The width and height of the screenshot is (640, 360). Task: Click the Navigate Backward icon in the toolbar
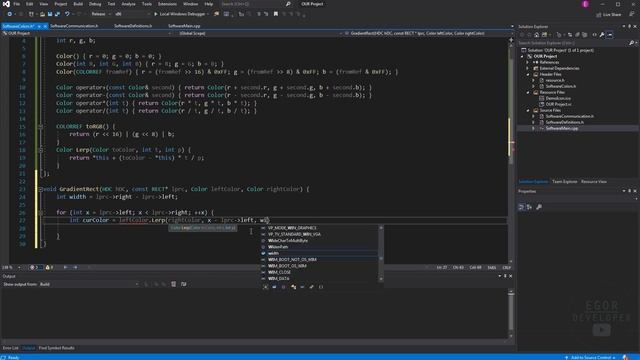pyautogui.click(x=9, y=14)
